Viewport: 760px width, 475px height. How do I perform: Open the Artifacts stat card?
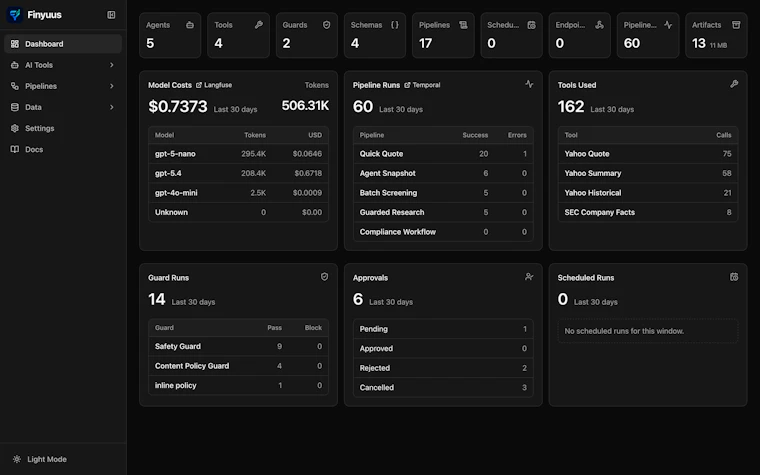716,35
